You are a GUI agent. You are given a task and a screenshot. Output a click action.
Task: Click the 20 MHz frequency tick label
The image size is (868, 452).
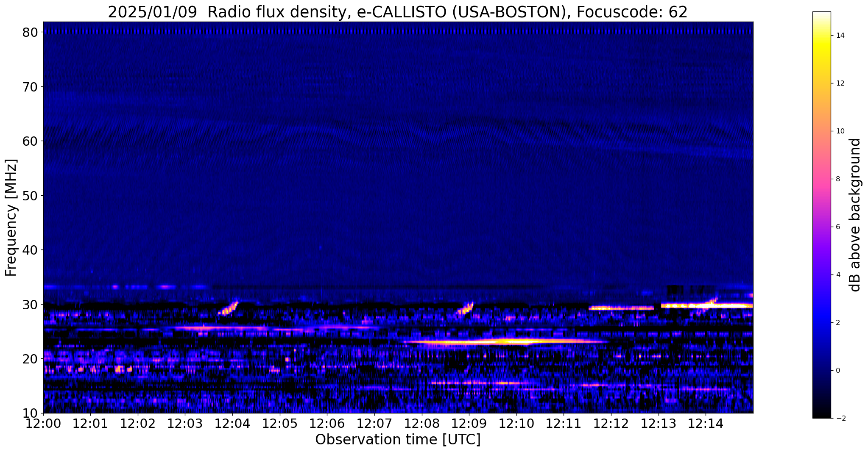click(x=31, y=359)
